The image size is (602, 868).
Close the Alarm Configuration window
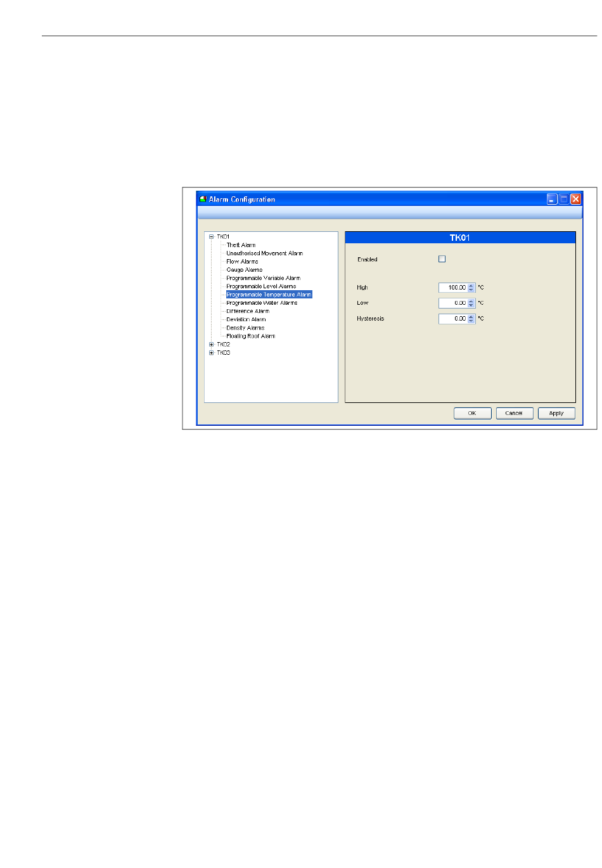pos(575,199)
